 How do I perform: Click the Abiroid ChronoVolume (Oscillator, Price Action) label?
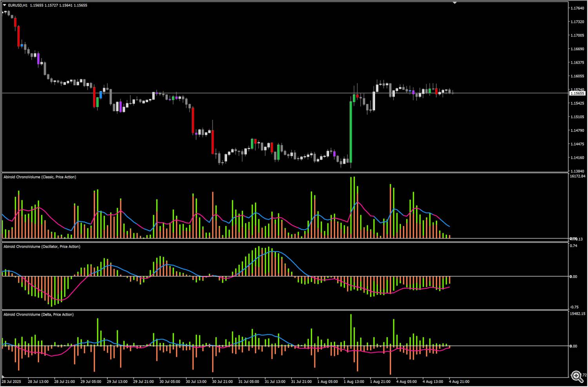point(42,246)
